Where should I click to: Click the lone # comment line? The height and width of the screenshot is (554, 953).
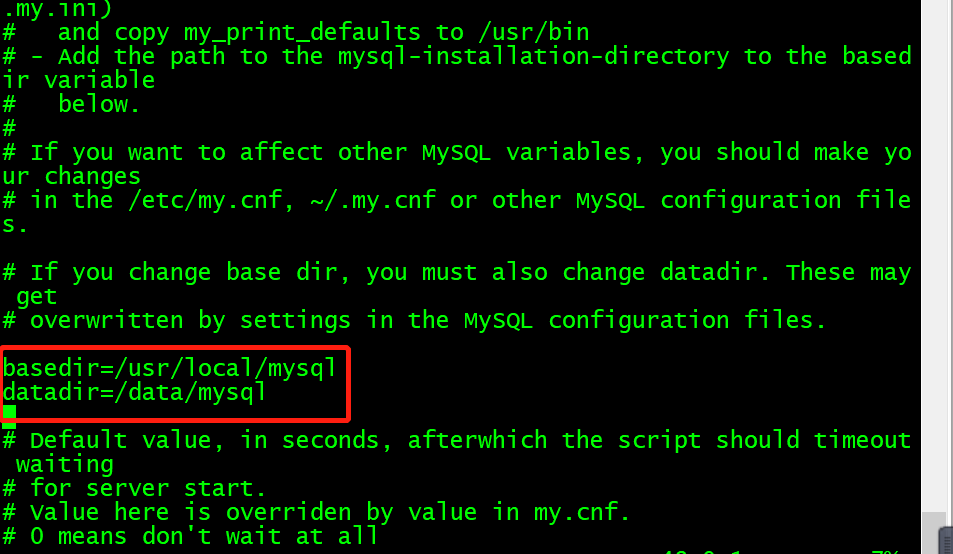[x=9, y=128]
